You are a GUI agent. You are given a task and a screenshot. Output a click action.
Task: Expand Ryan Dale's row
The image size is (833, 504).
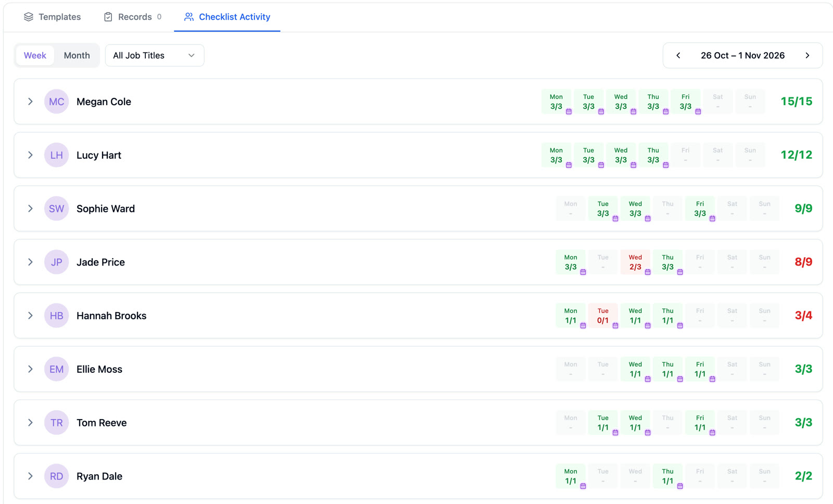30,476
